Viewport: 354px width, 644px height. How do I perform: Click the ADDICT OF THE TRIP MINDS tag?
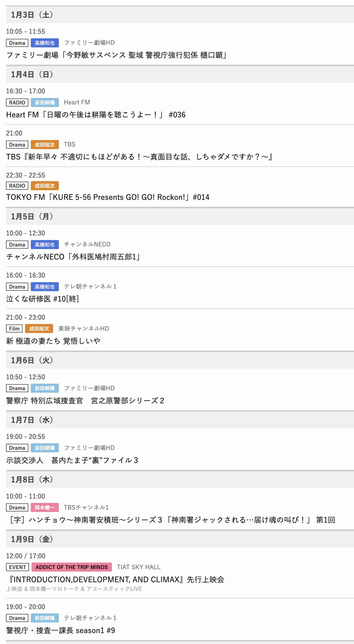tap(72, 567)
